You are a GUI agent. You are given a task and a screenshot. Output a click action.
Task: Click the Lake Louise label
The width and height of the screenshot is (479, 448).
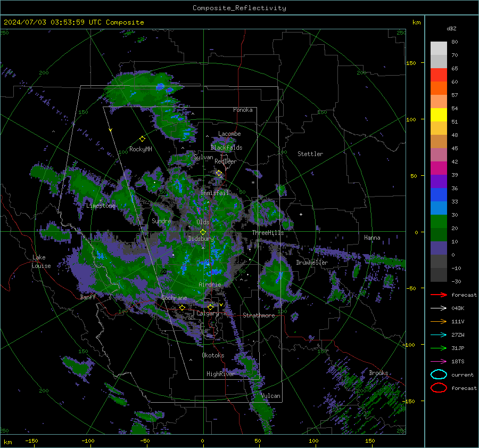[41, 262]
